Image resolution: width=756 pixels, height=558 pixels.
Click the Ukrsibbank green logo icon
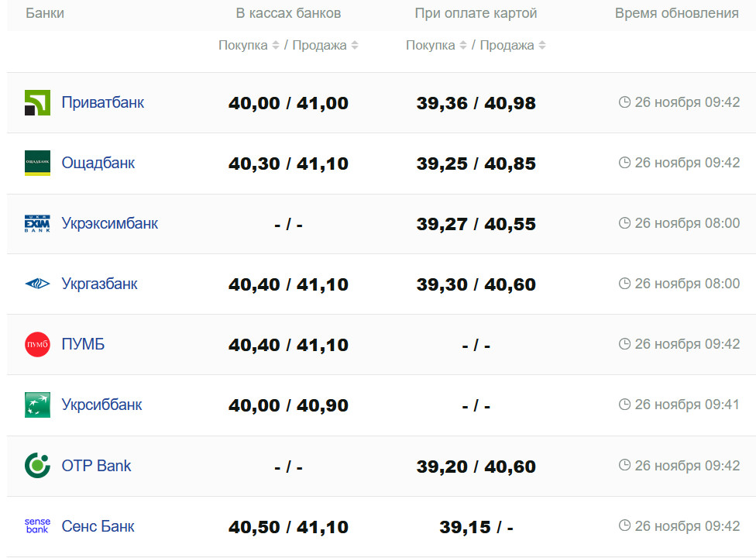tap(37, 405)
